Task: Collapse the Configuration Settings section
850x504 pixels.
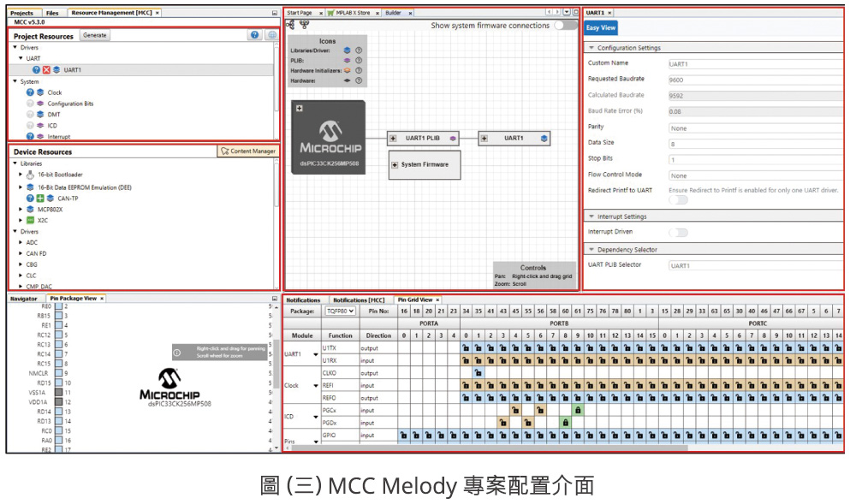Action: click(591, 48)
